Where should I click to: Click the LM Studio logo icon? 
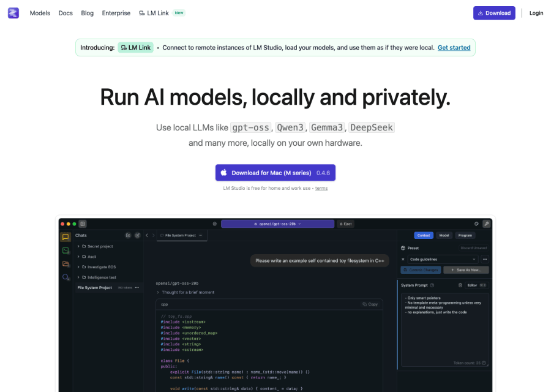pos(13,13)
